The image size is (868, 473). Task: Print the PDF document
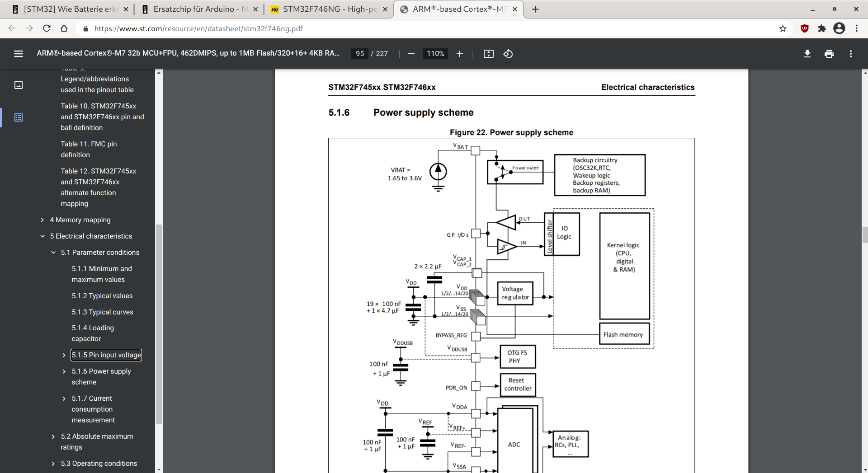point(829,54)
